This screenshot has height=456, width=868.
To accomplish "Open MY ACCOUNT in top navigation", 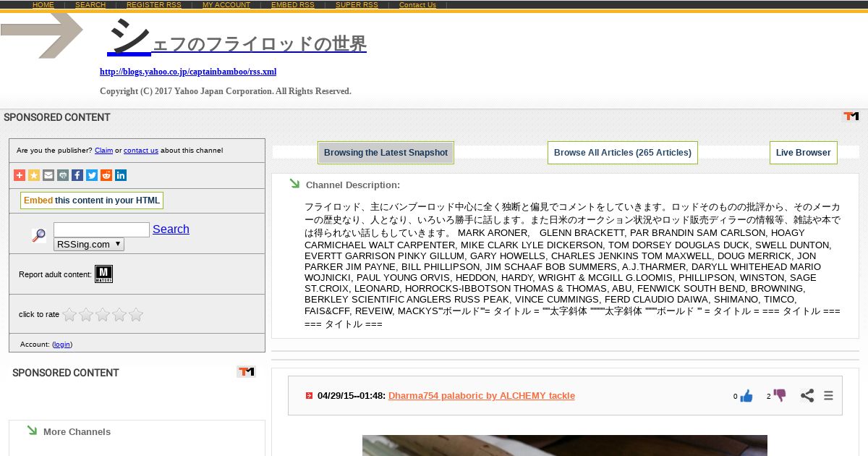I will pyautogui.click(x=226, y=5).
